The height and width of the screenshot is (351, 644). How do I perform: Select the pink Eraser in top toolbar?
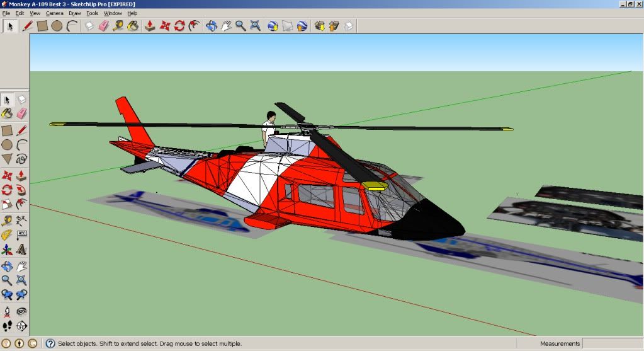103,26
